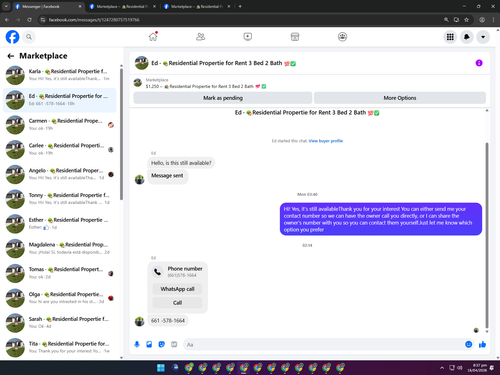This screenshot has height=375, width=500.
Task: Click the listing thumbnail in chat header
Action: (141, 63)
